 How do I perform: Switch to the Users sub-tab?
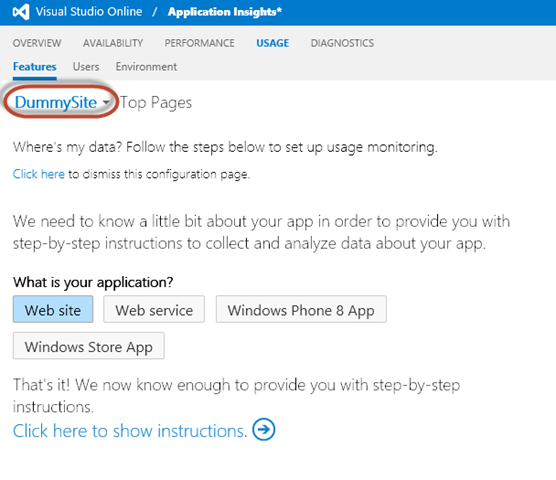click(86, 67)
